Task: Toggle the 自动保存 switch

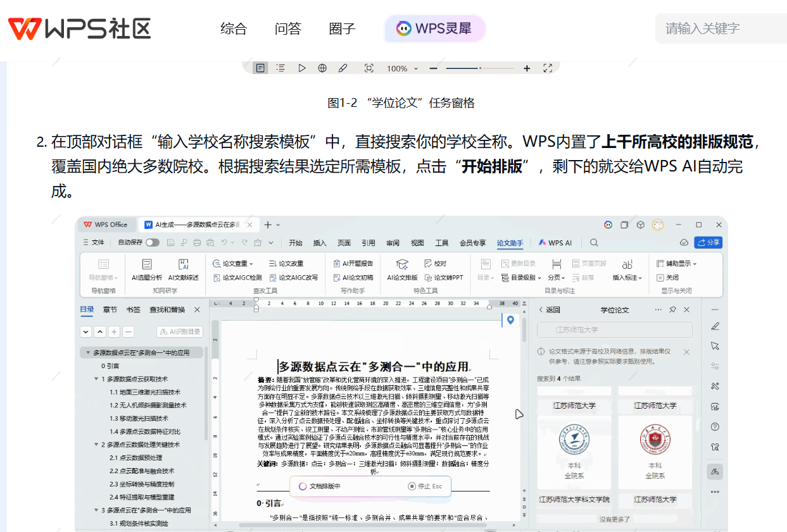Action: [x=153, y=242]
